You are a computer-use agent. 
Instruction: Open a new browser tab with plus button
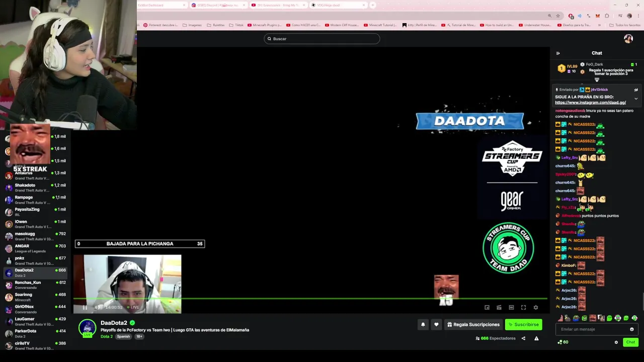click(x=373, y=5)
